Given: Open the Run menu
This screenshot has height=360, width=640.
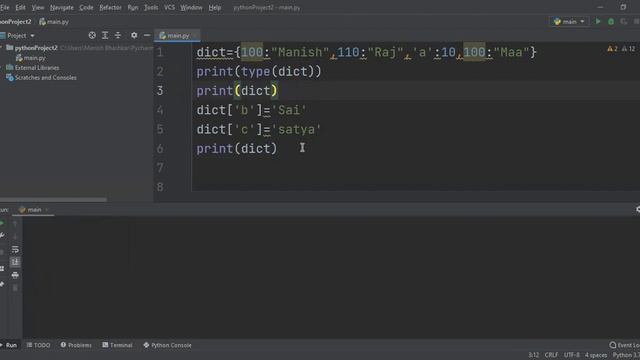Looking at the screenshot, I should (133, 7).
